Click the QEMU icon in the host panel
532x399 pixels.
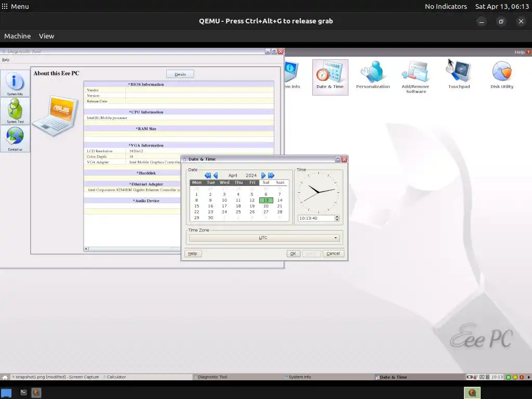click(36, 393)
